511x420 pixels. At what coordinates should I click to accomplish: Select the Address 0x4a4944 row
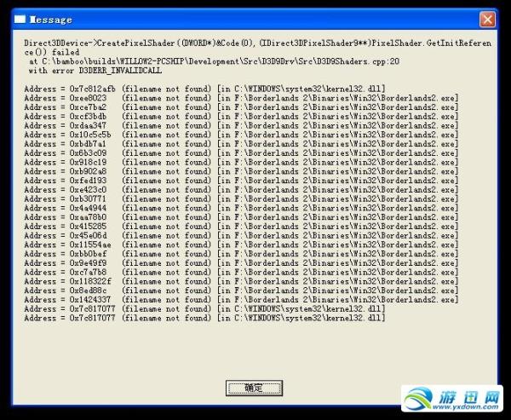(x=241, y=208)
